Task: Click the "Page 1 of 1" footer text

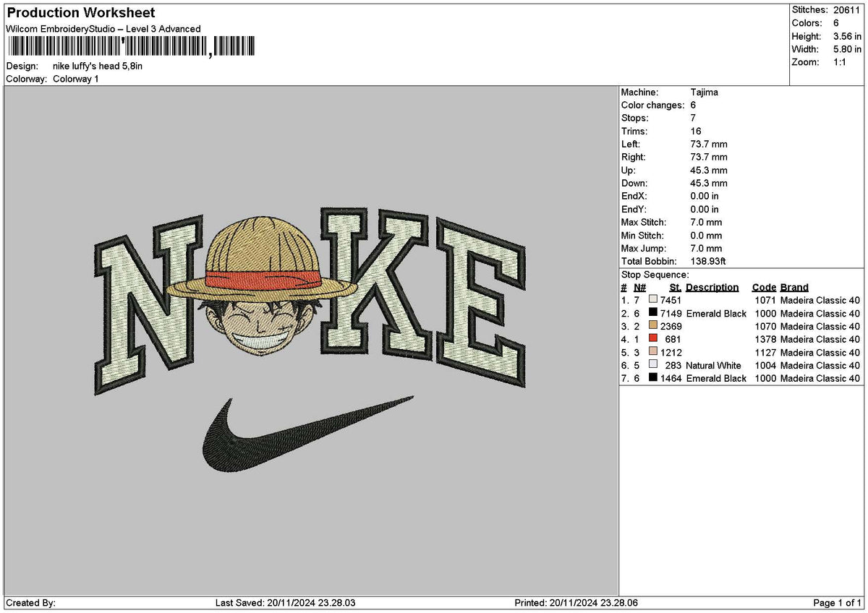Action: (837, 603)
